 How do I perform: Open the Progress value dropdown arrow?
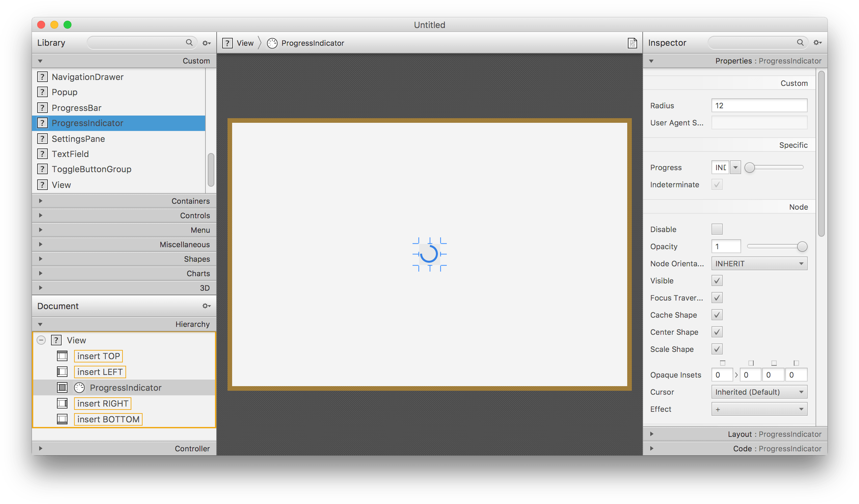736,167
